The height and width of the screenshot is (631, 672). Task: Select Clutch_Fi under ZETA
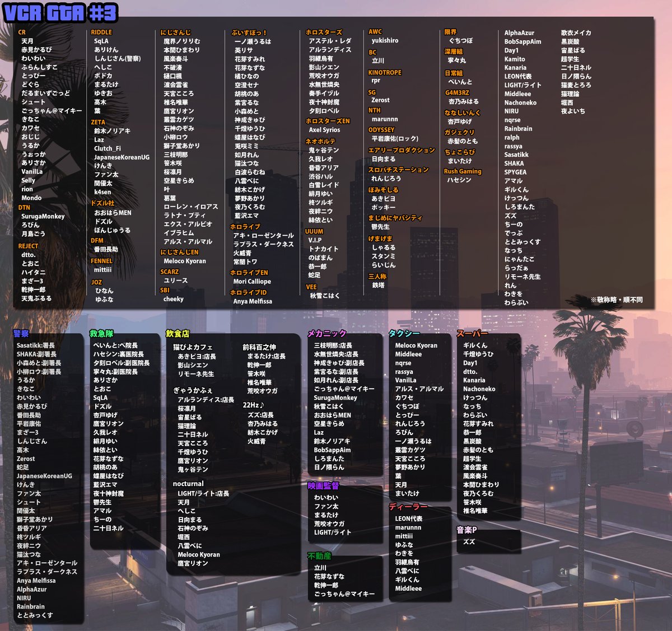click(108, 148)
